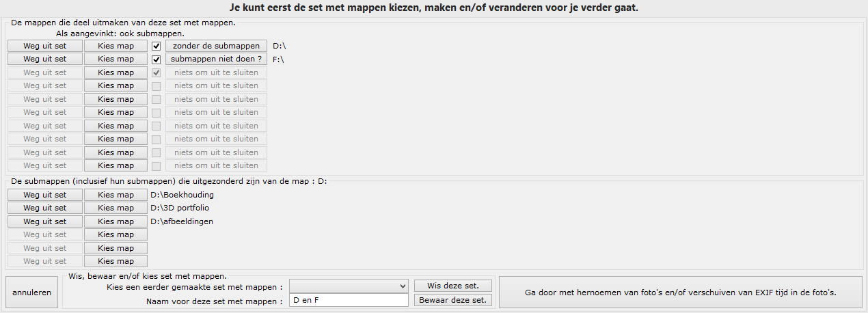
Task: Save set with 'Bewaar deze set.' button
Action: point(453,300)
